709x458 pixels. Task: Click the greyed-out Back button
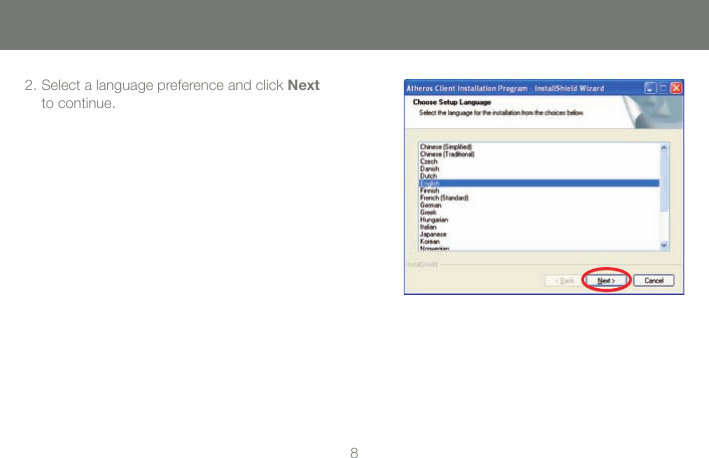coord(564,280)
